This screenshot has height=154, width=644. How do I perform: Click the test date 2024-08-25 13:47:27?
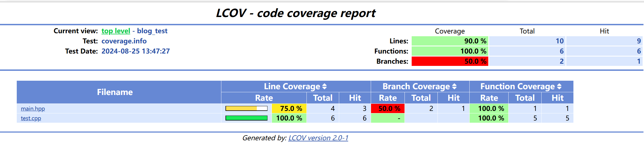[x=136, y=51]
